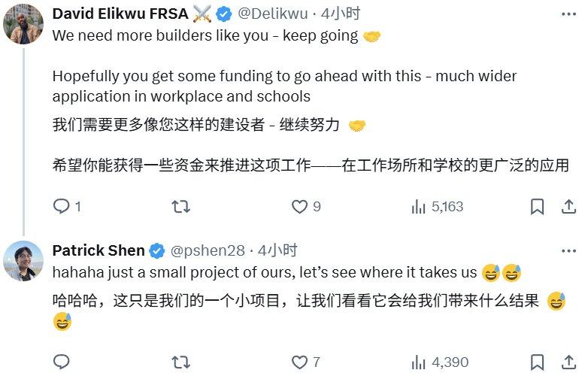588x382 pixels.
Task: Retweet Patrick Shen's post
Action: 180,362
